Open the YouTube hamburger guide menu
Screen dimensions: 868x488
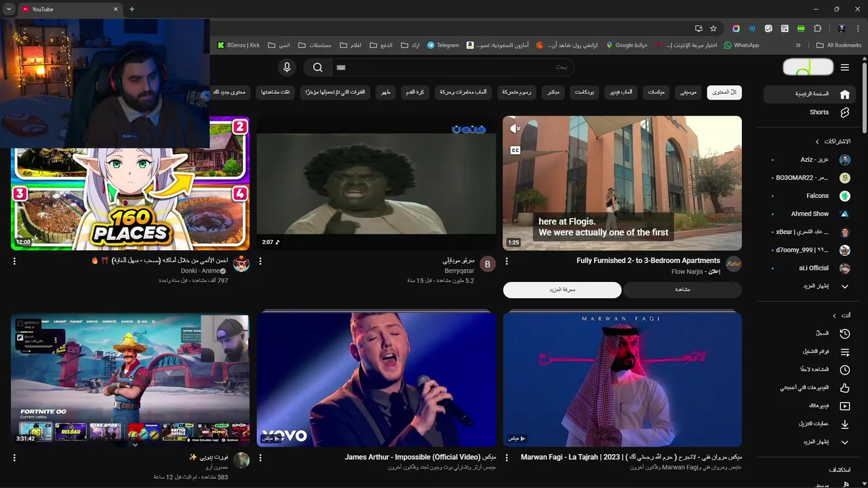[x=844, y=67]
